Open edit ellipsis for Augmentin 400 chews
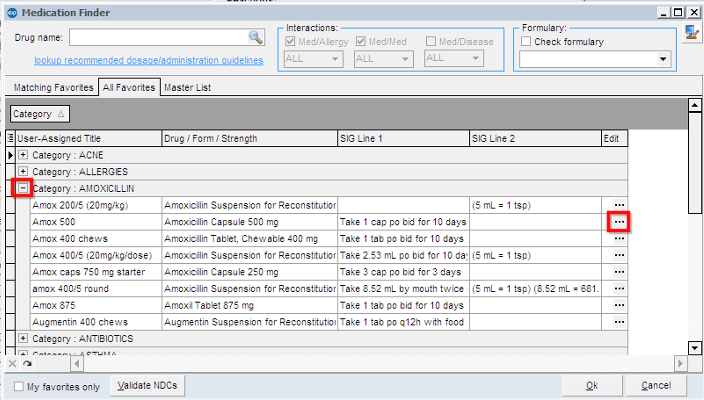This screenshot has width=704, height=400. point(619,322)
